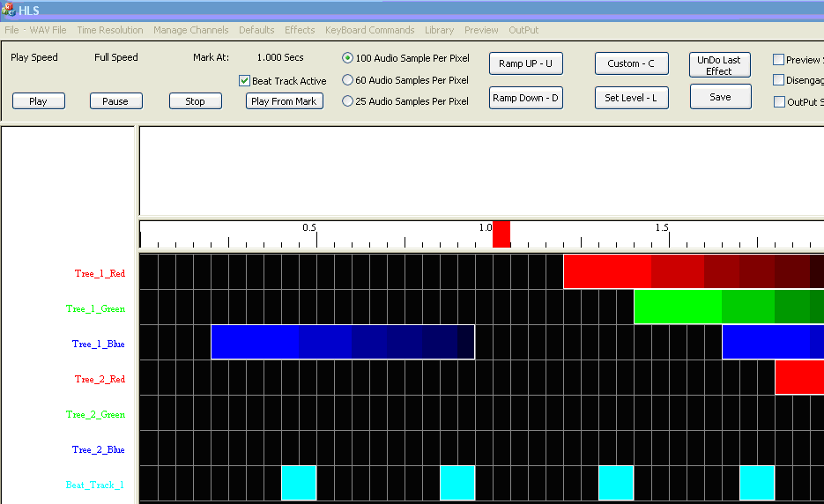Toggle the OutPut checkbox

pos(779,101)
